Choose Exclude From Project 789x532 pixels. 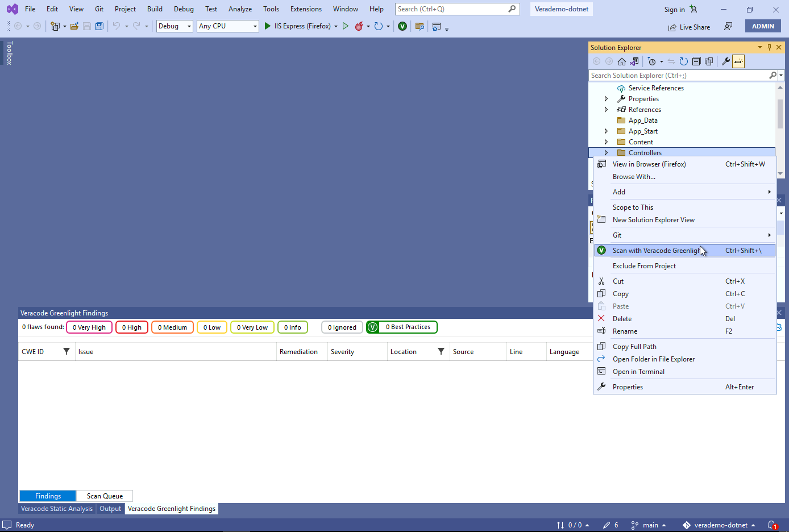pos(685,266)
